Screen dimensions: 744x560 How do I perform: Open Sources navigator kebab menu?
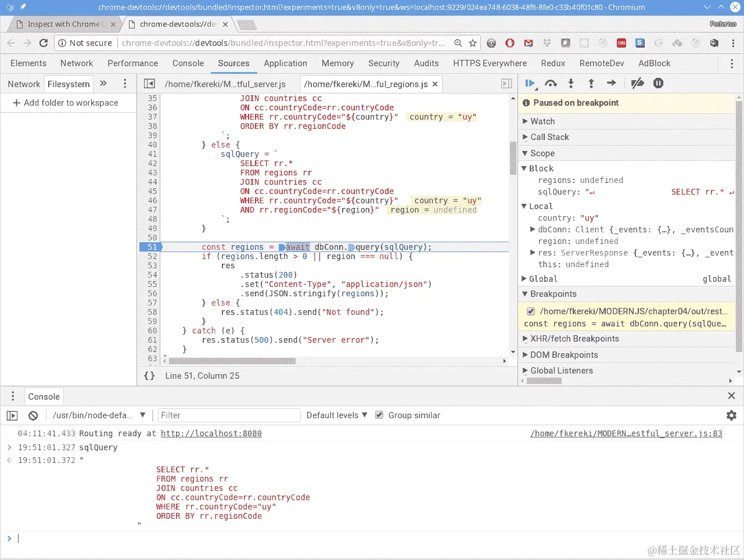(125, 84)
